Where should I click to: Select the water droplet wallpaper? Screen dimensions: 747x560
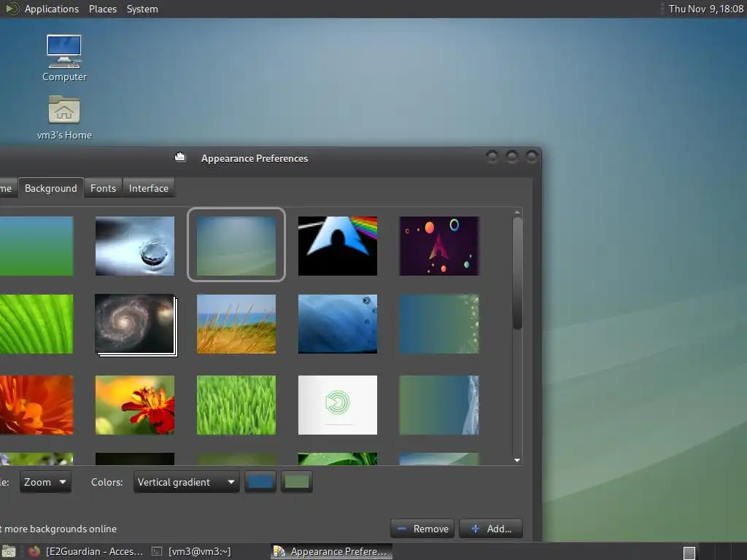tap(135, 246)
